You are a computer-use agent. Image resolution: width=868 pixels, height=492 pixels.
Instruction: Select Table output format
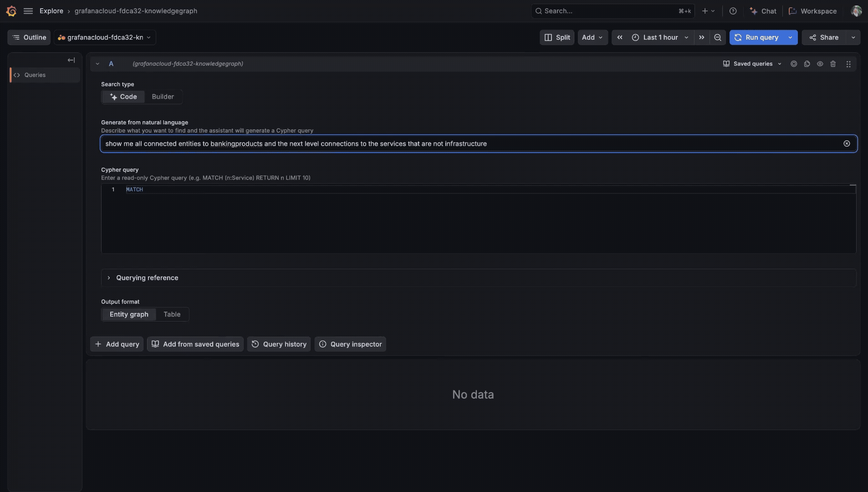coord(172,314)
